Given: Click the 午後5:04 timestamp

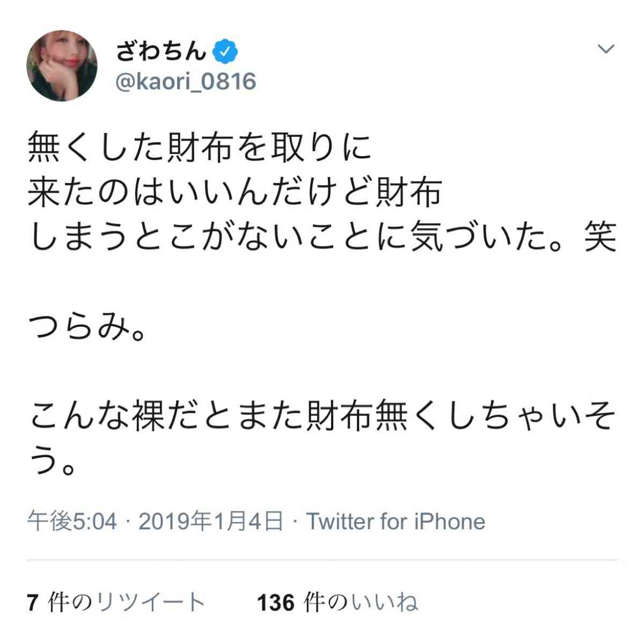Looking at the screenshot, I should click(72, 521).
